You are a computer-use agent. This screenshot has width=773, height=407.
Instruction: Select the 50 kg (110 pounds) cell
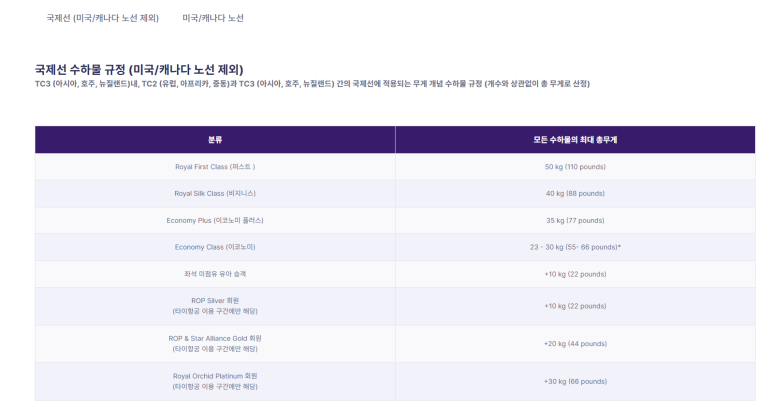tap(575, 167)
